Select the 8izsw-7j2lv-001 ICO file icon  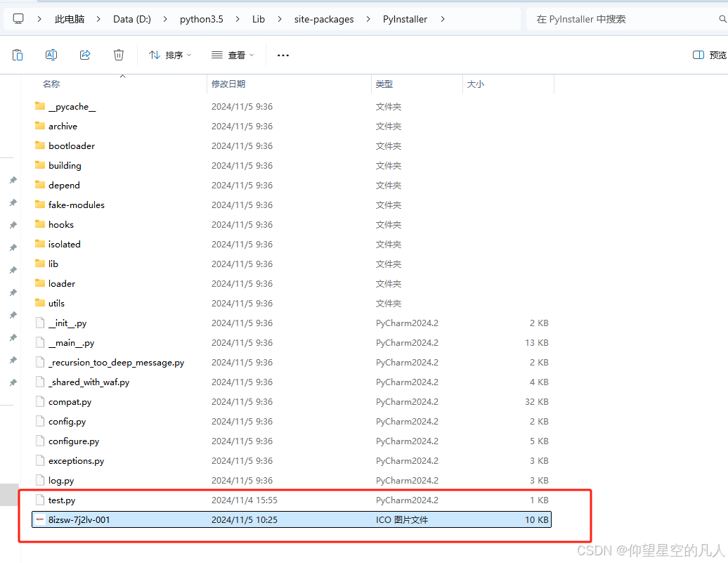click(40, 520)
